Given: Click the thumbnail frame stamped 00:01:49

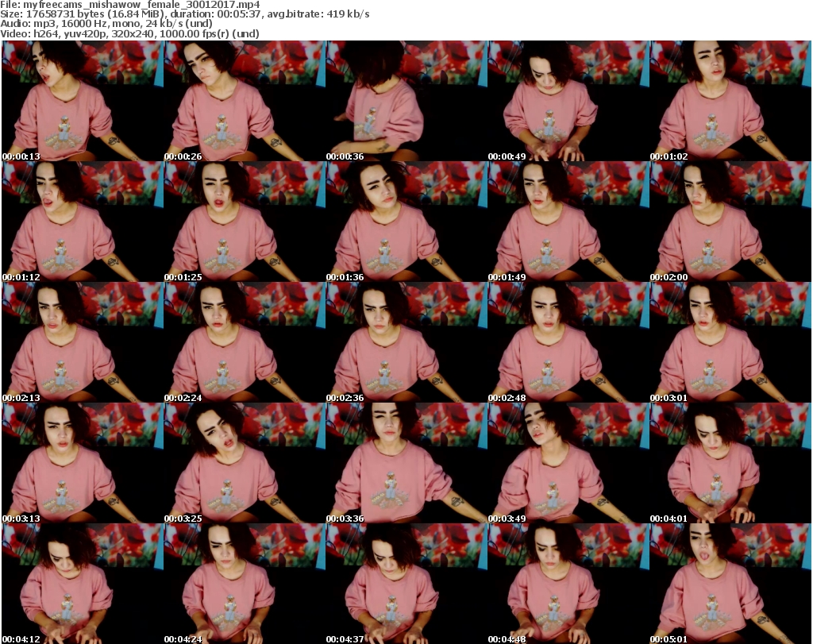Looking at the screenshot, I should pos(568,222).
